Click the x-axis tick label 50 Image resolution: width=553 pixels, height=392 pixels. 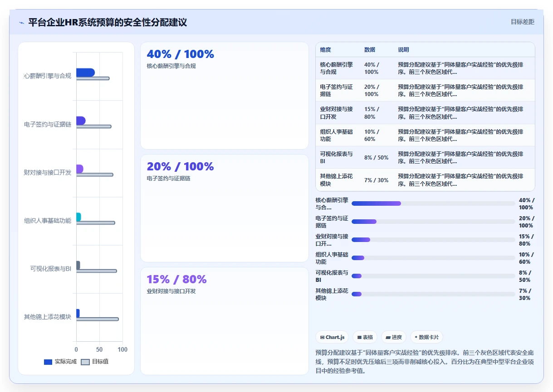tap(99, 349)
